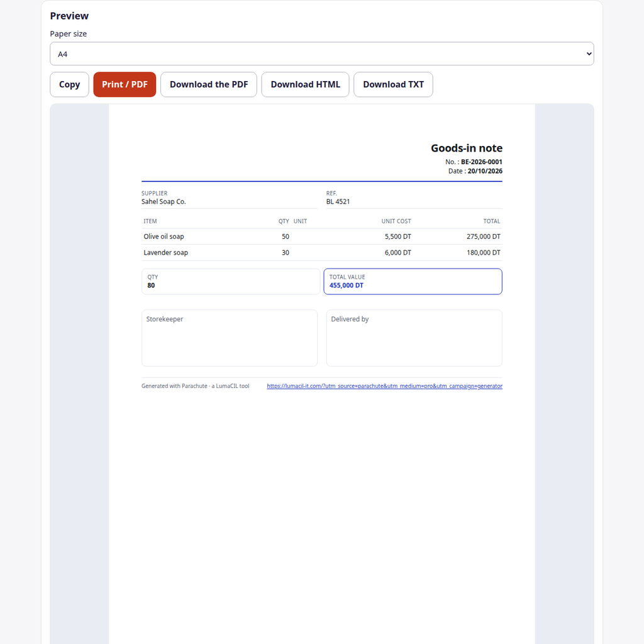Click quantity 50 in Olive oil soap row

(x=286, y=236)
